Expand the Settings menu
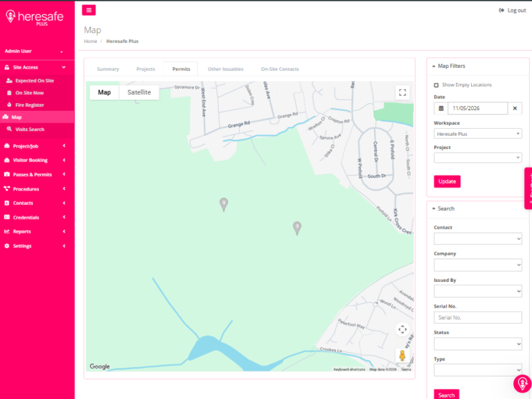This screenshot has height=399, width=532. click(x=37, y=246)
